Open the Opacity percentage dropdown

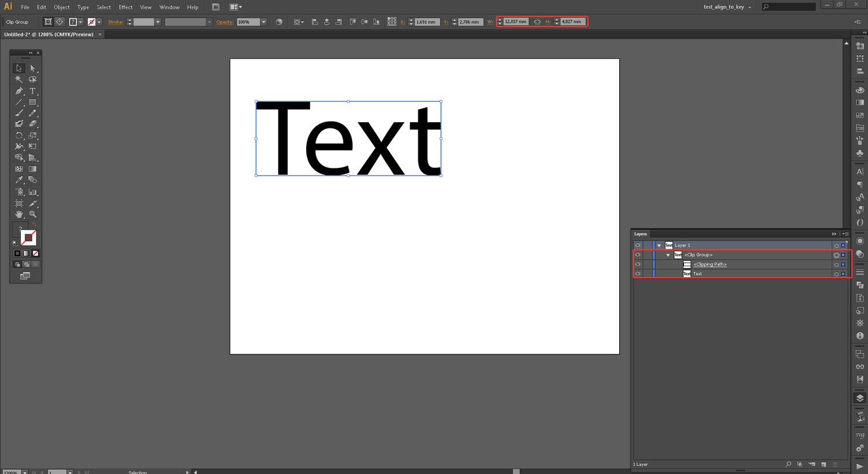(263, 22)
